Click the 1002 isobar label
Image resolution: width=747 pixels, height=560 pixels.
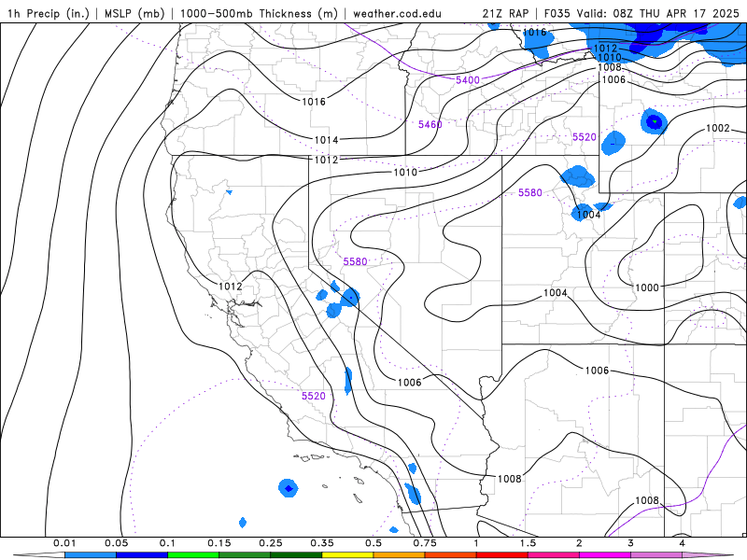pyautogui.click(x=717, y=128)
